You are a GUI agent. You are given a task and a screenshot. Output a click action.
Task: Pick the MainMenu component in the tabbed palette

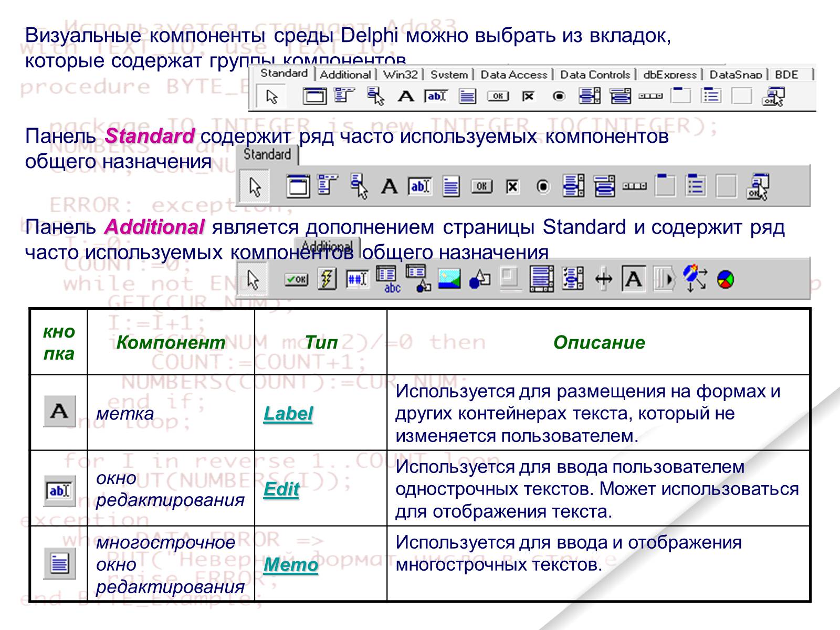344,96
